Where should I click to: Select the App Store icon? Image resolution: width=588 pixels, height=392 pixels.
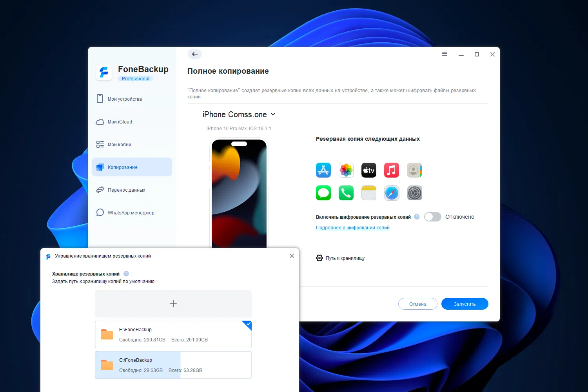point(323,170)
